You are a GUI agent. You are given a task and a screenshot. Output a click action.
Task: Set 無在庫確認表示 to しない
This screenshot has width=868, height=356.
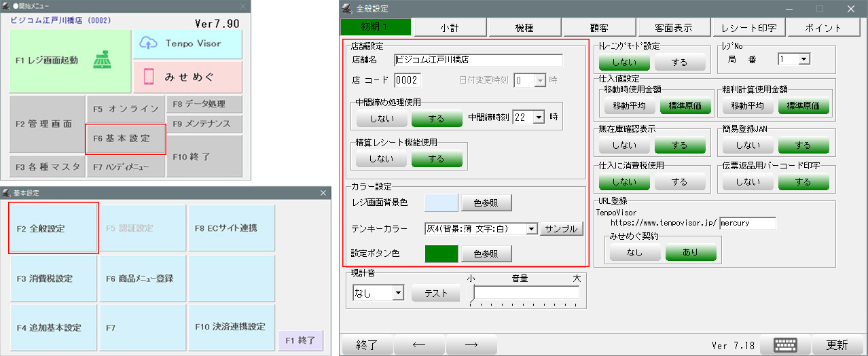point(624,145)
